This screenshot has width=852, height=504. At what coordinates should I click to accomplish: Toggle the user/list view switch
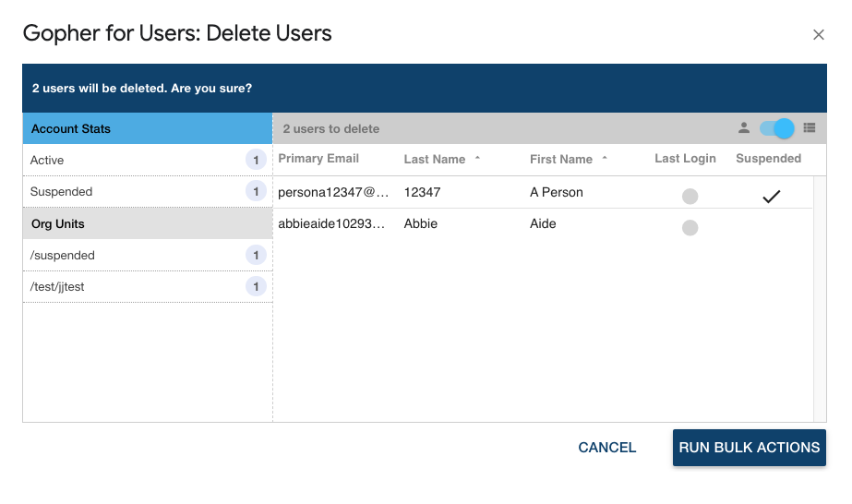(777, 128)
